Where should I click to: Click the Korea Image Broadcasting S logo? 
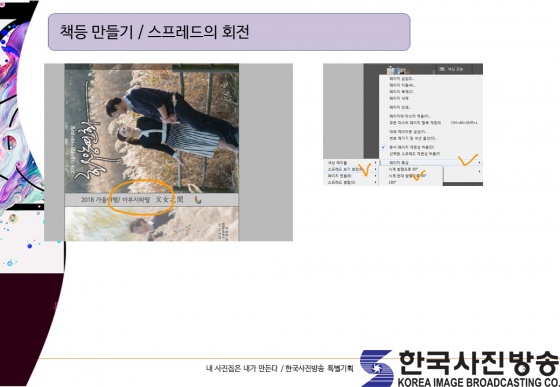coord(376,368)
